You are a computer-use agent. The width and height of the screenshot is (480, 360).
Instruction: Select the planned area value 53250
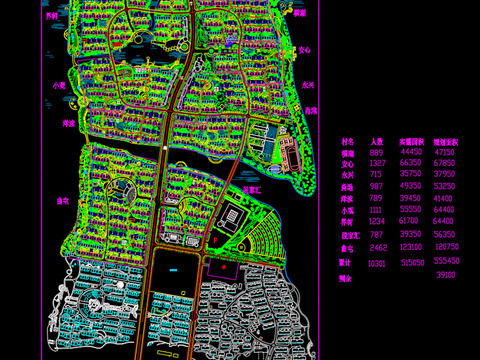click(444, 186)
